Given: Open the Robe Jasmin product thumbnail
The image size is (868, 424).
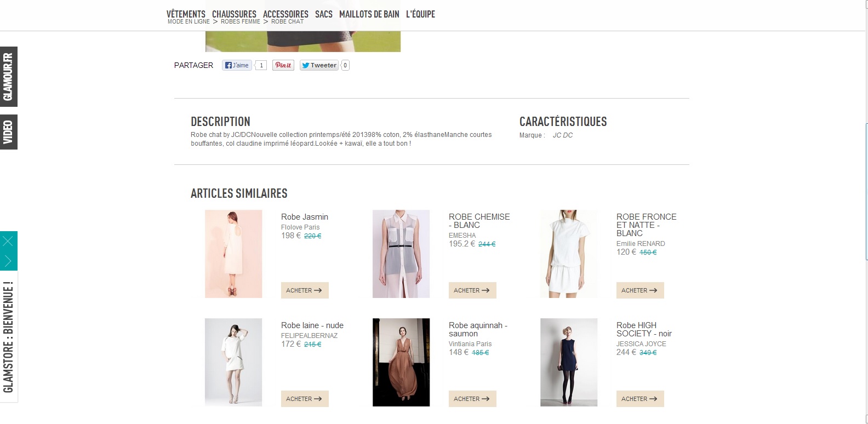Looking at the screenshot, I should [233, 254].
